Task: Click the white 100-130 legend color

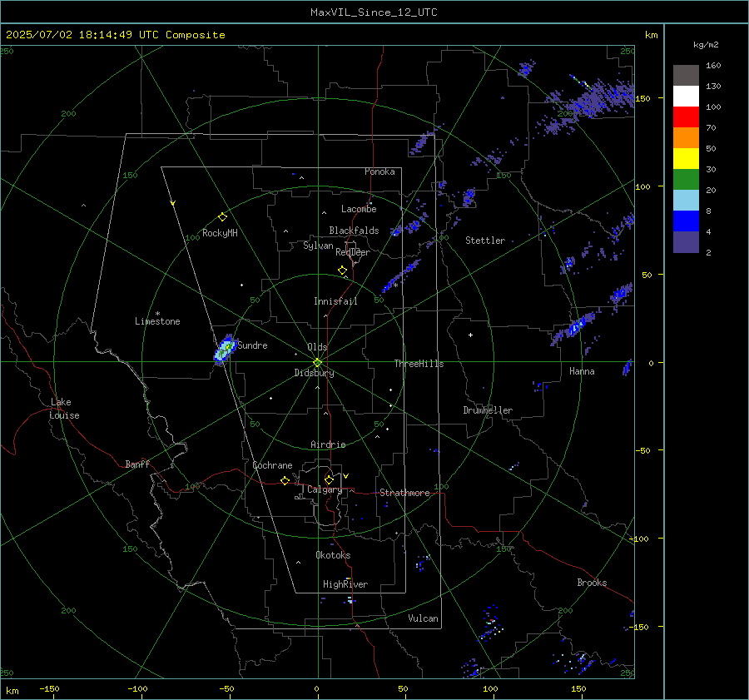Action: [686, 97]
